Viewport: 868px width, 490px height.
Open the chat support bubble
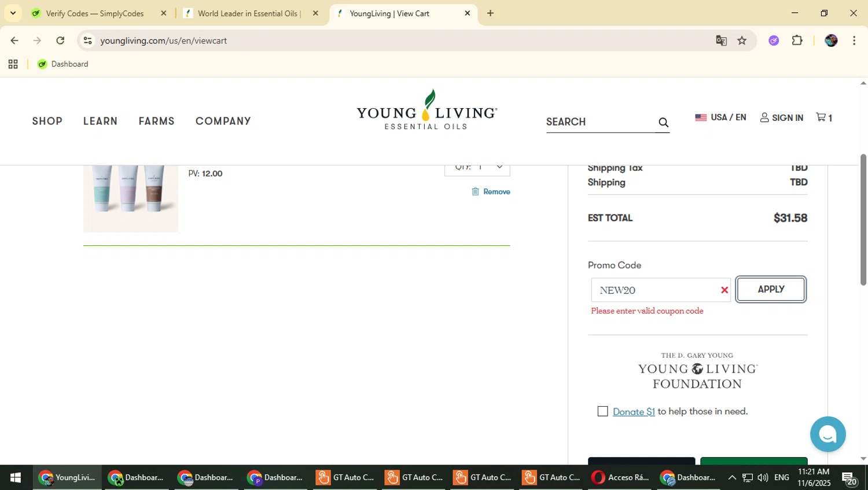[x=827, y=434]
